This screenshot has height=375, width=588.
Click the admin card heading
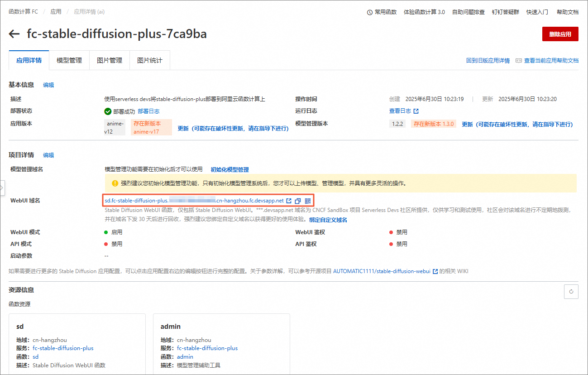point(171,327)
